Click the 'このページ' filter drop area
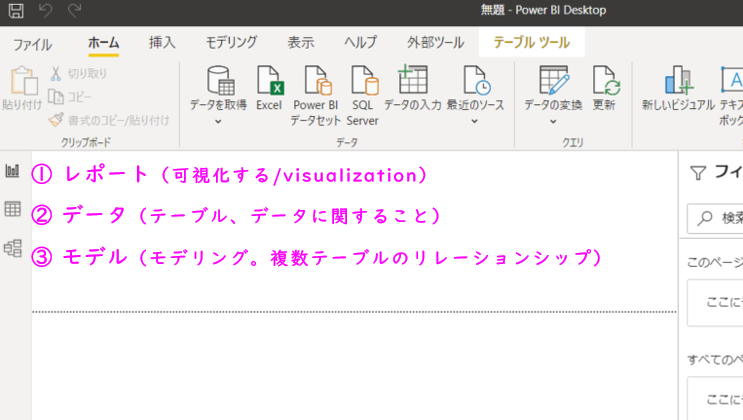Image resolution: width=743 pixels, height=420 pixels. (715, 302)
